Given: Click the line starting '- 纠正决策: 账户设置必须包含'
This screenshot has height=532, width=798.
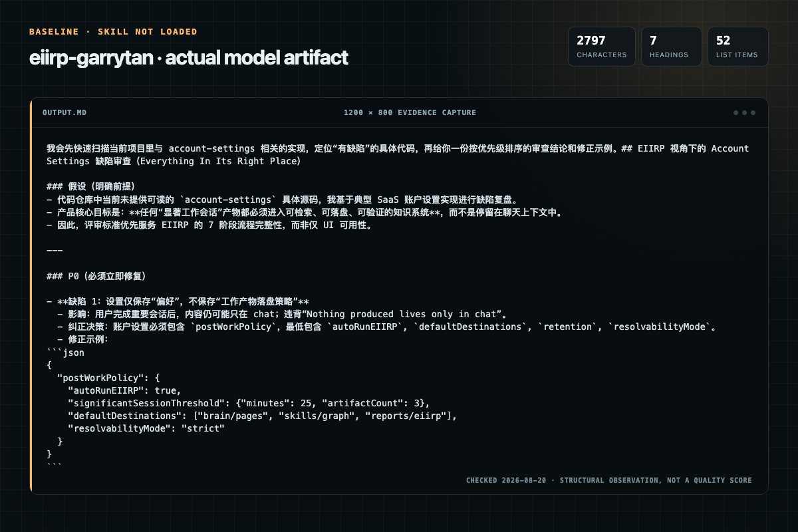Looking at the screenshot, I should point(387,327).
